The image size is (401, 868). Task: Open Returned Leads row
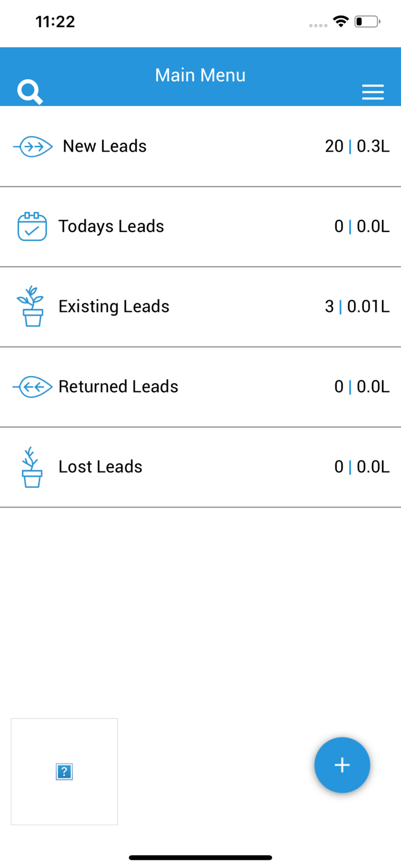[x=174, y=387]
